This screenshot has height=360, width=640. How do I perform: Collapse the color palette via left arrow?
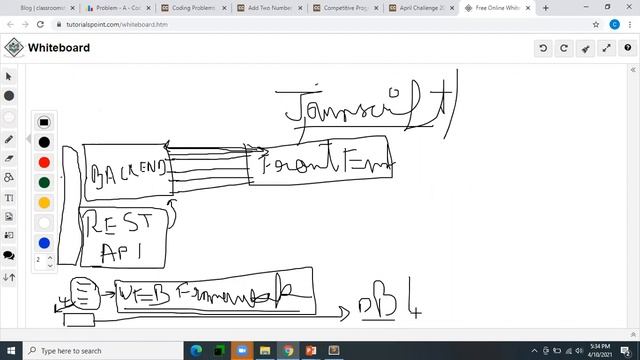[28, 139]
